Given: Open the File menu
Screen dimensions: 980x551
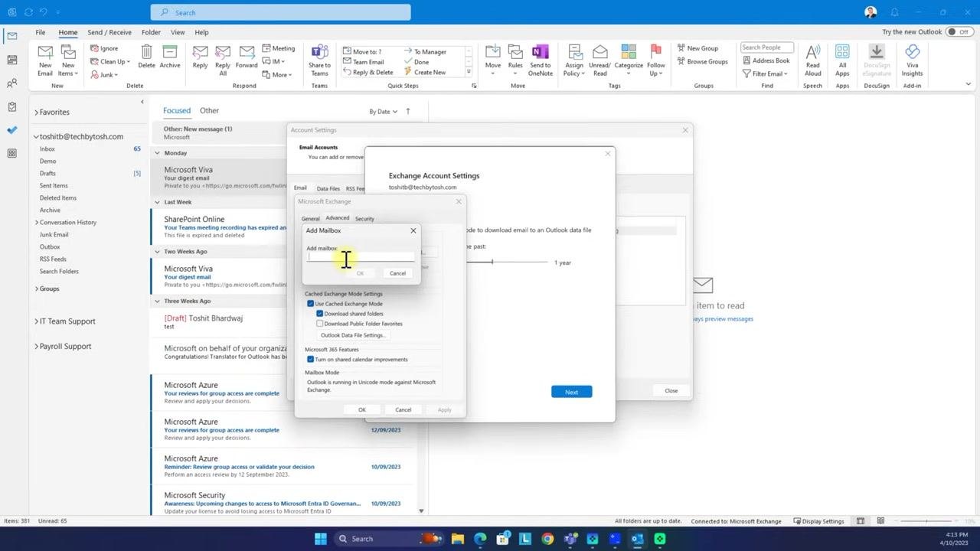Looking at the screenshot, I should [40, 32].
